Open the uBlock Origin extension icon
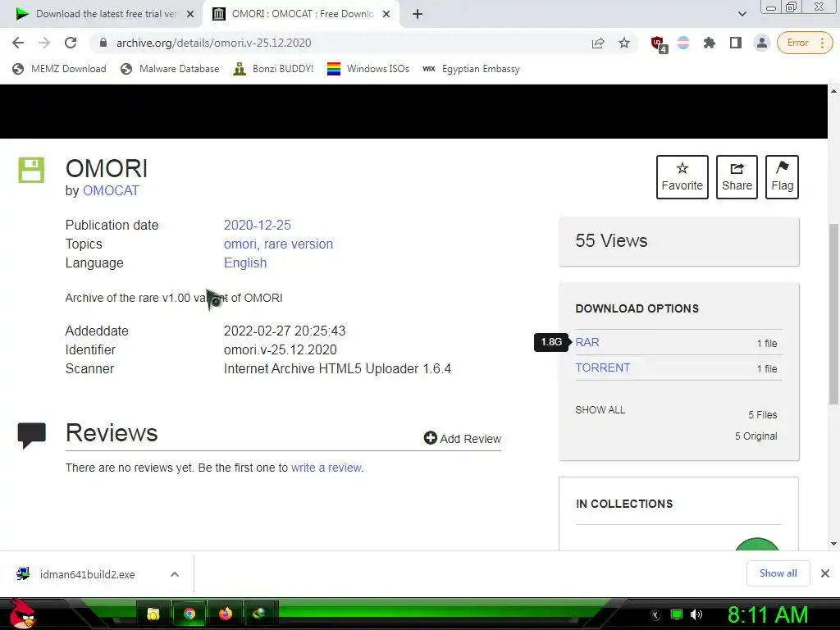Viewport: 840px width, 630px height. [659, 44]
